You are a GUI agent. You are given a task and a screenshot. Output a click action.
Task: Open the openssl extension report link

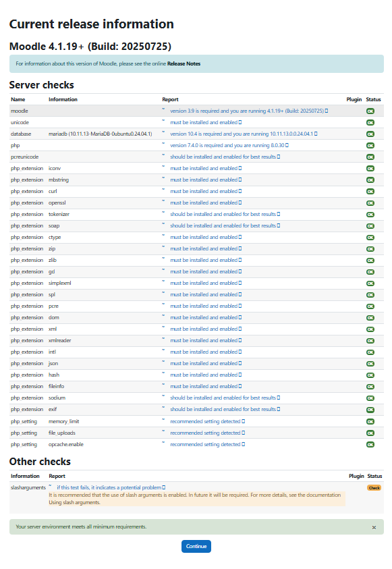pos(206,203)
